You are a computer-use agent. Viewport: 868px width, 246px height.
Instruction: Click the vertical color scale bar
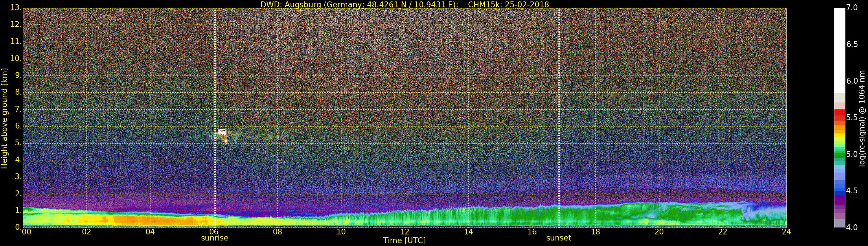click(x=839, y=118)
